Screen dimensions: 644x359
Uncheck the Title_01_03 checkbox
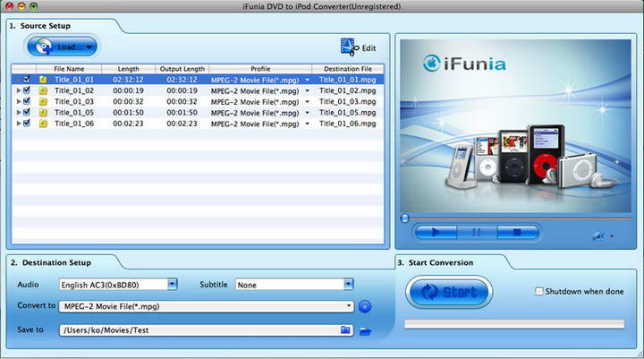[x=27, y=101]
